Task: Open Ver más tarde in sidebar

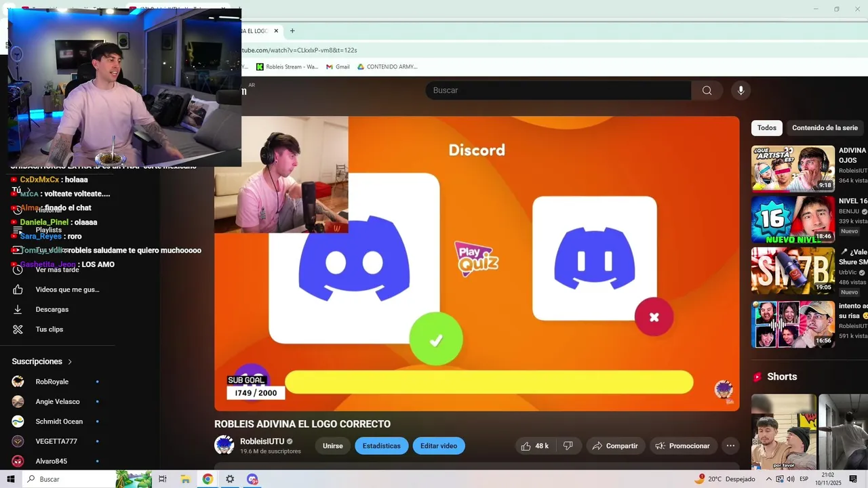Action: click(57, 270)
